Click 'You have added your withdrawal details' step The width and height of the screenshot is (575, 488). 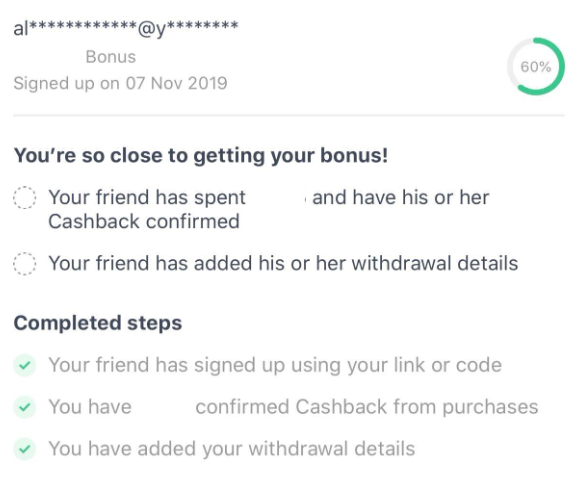coord(232,448)
